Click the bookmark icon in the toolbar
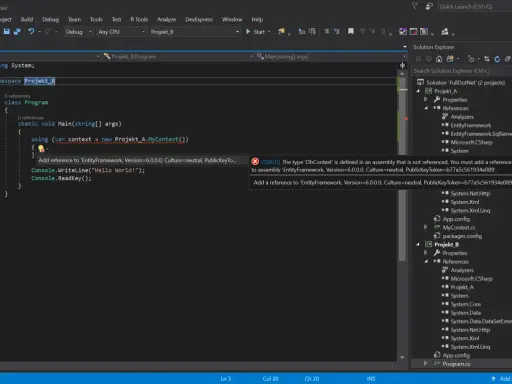 (x=351, y=31)
